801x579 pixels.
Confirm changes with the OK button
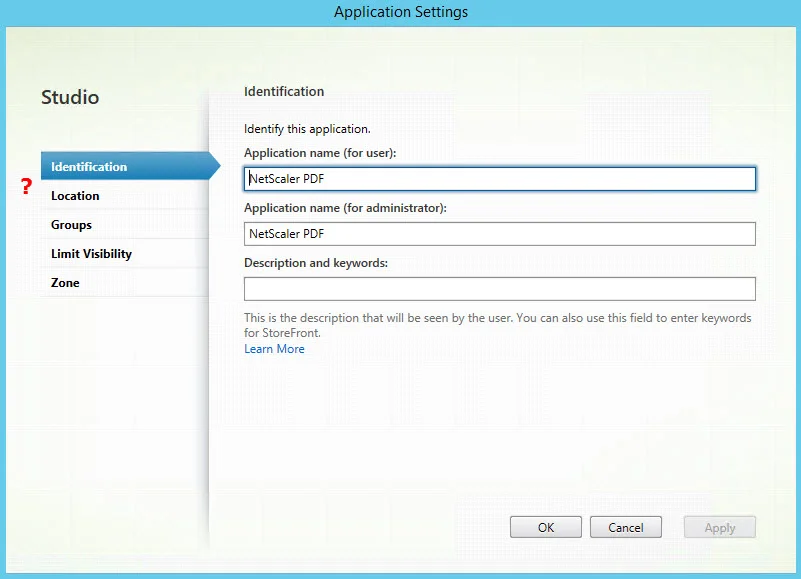(x=546, y=527)
